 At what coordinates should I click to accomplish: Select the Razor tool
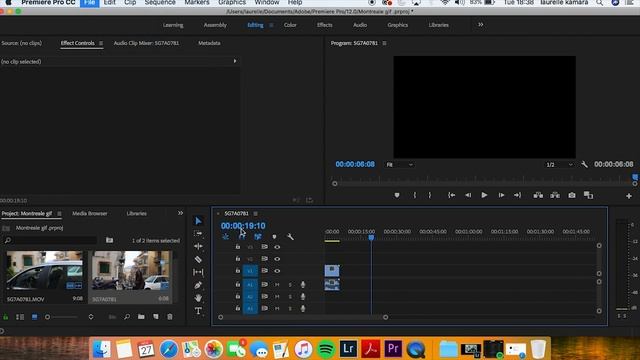(198, 259)
